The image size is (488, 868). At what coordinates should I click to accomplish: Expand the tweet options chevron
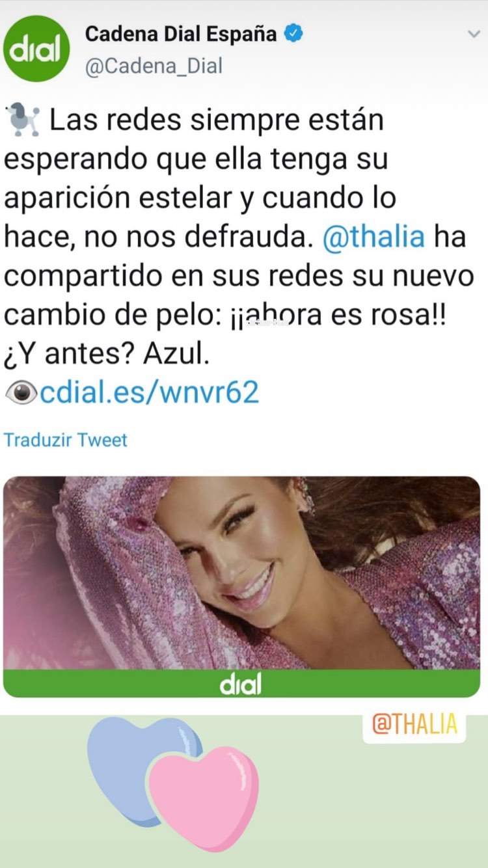click(x=474, y=34)
